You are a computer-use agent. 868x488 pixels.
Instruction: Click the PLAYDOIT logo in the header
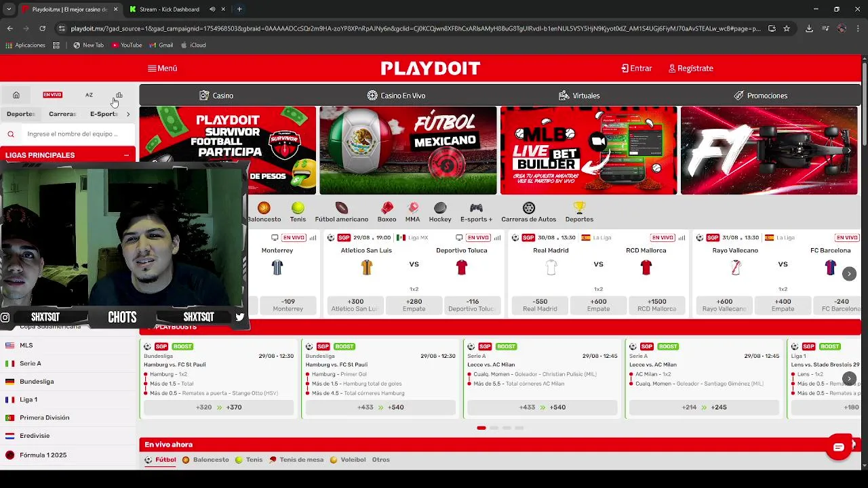(x=431, y=68)
